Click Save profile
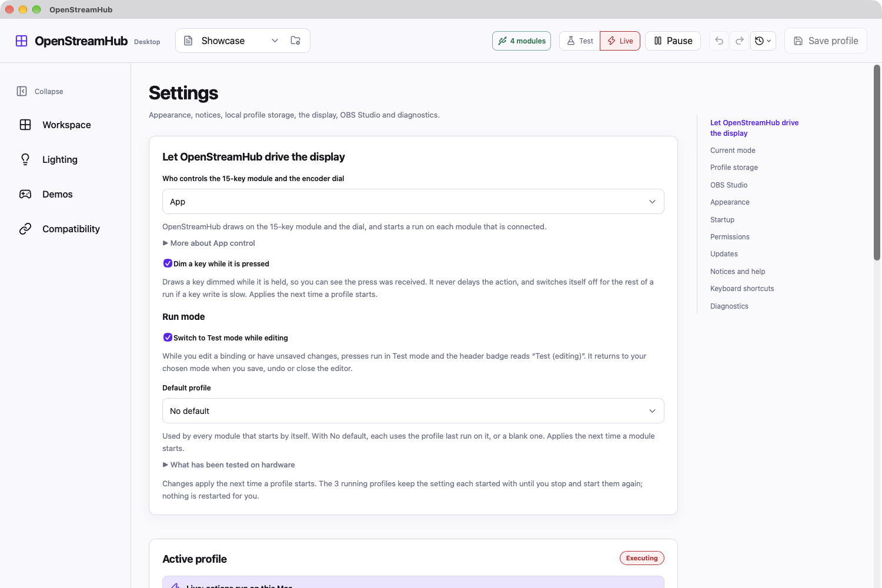 (826, 41)
